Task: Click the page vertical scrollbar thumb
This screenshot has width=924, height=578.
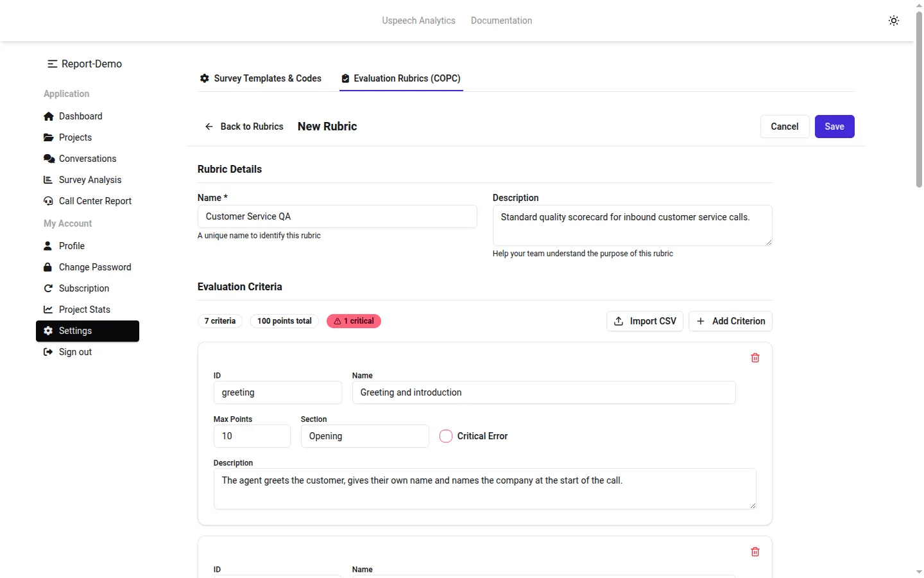Action: tap(919, 100)
